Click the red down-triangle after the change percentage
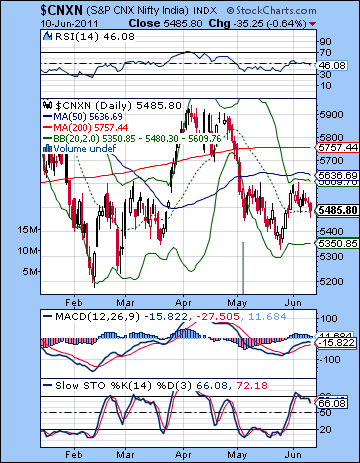The width and height of the screenshot is (360, 463). tap(312, 24)
